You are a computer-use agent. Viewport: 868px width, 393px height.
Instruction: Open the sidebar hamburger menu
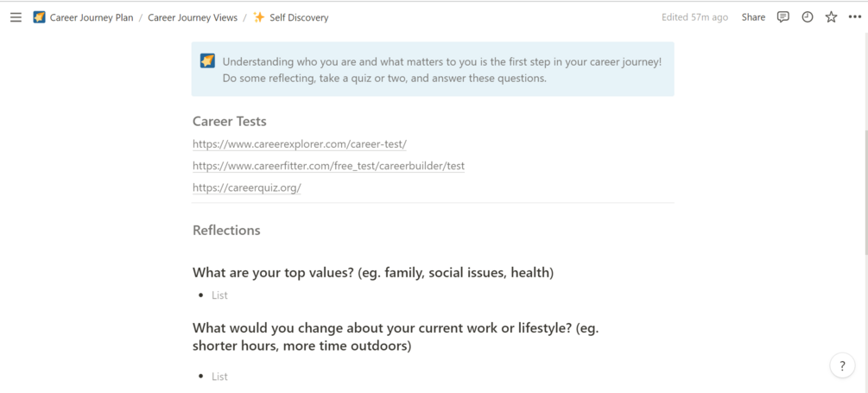pos(16,17)
